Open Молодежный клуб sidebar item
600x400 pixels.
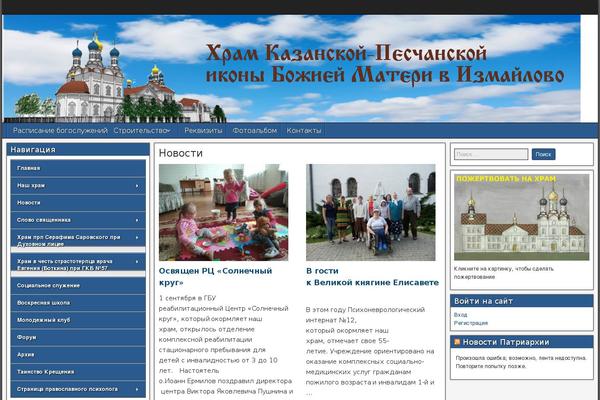point(78,320)
